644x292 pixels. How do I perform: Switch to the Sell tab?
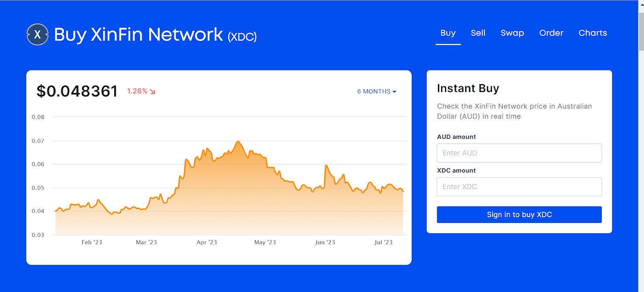(478, 33)
